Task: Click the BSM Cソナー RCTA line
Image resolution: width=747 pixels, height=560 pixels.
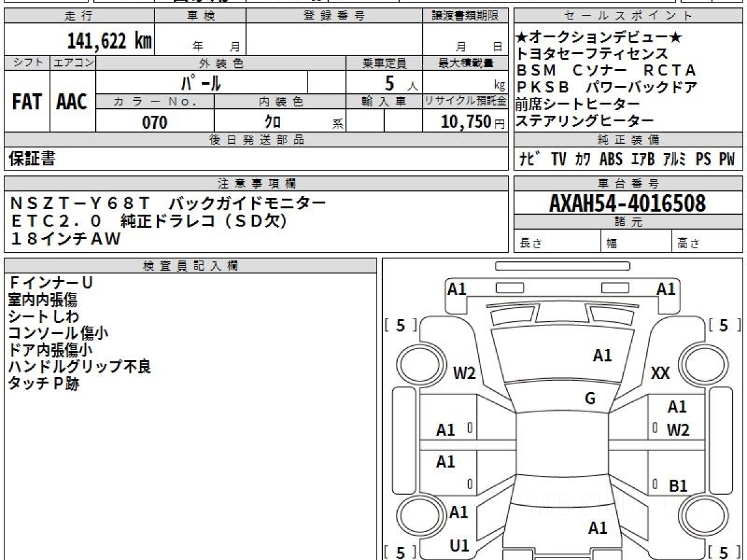Action: tap(606, 71)
